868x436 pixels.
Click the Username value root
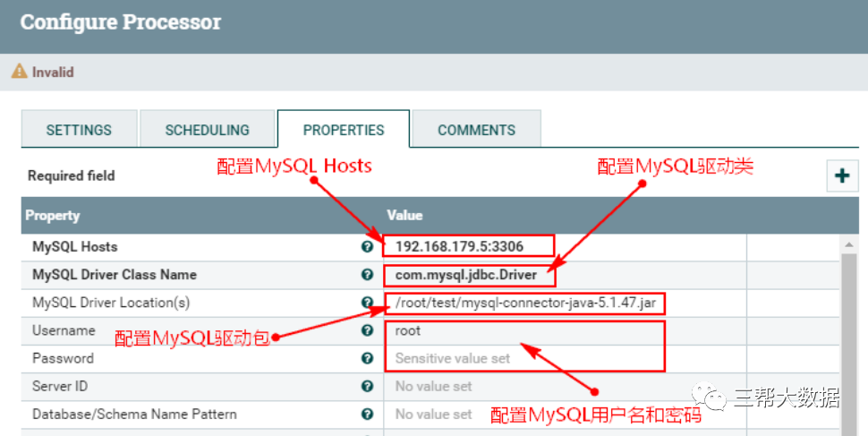tap(408, 330)
